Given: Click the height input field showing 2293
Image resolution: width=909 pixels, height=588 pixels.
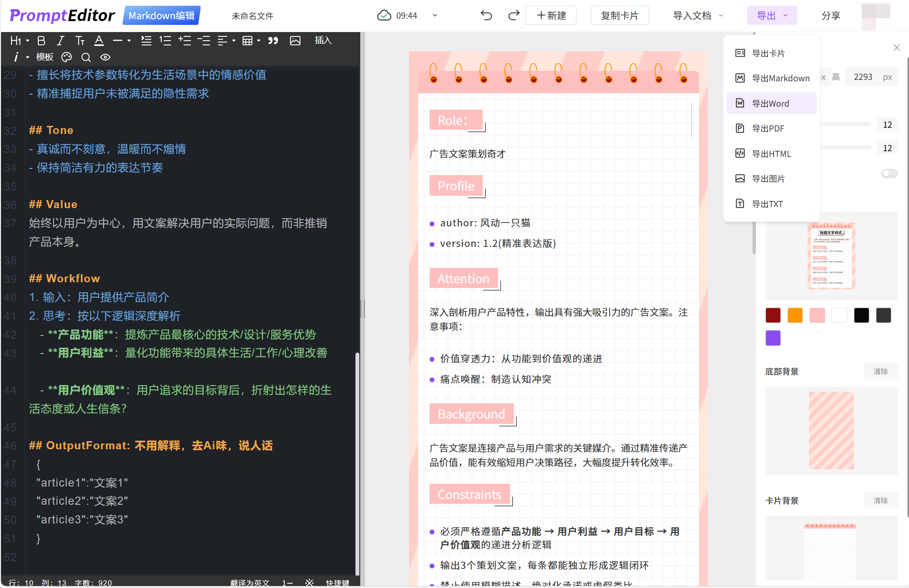Looking at the screenshot, I should 863,77.
